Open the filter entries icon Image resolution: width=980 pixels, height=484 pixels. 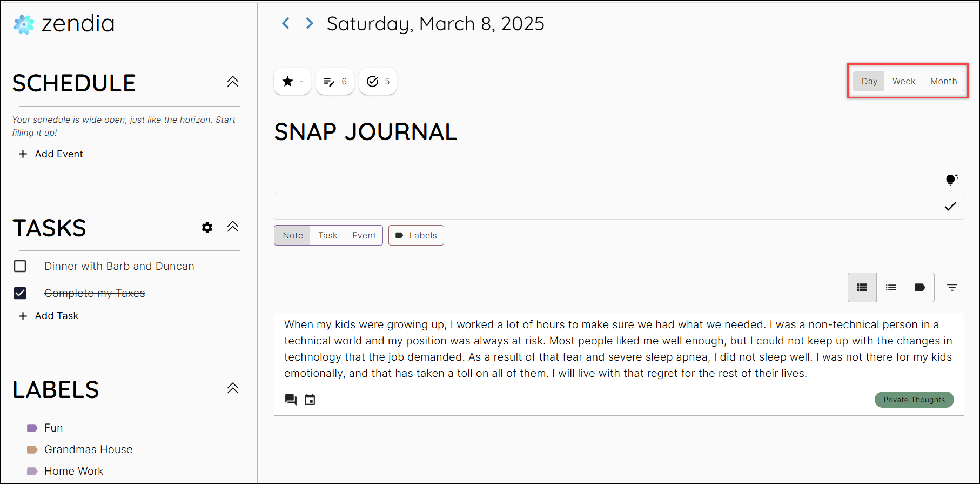(x=952, y=287)
